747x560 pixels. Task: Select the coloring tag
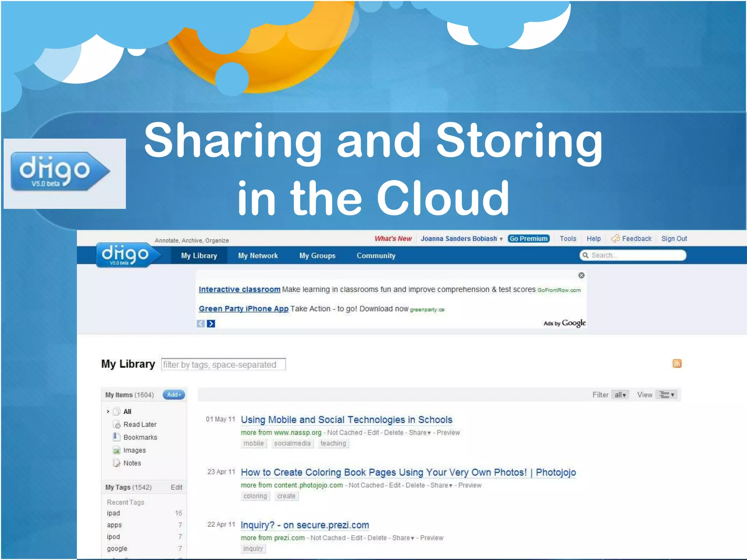point(255,496)
